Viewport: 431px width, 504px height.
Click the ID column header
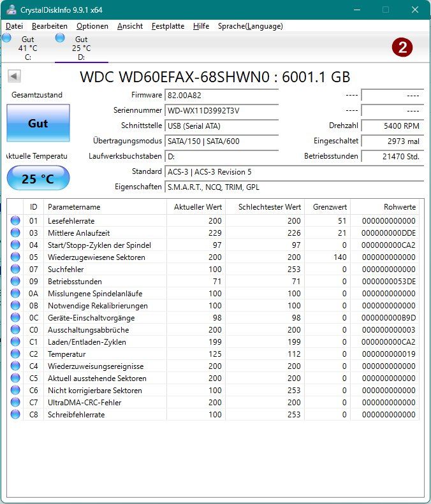[33, 207]
